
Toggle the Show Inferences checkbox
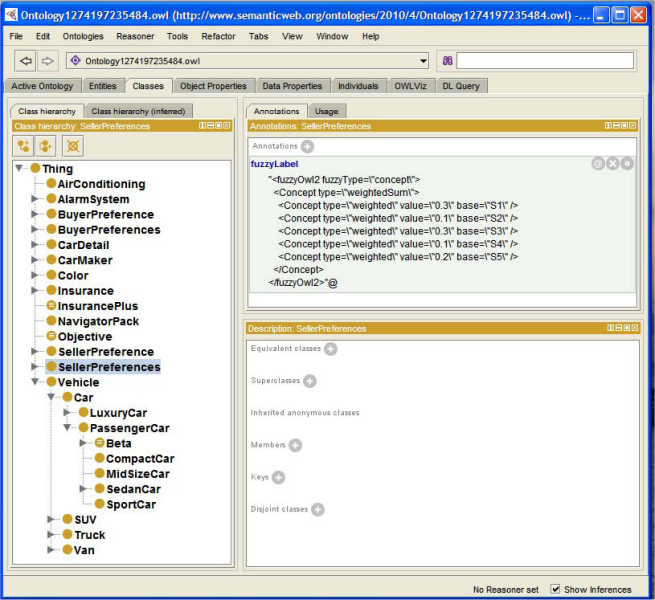pyautogui.click(x=555, y=589)
